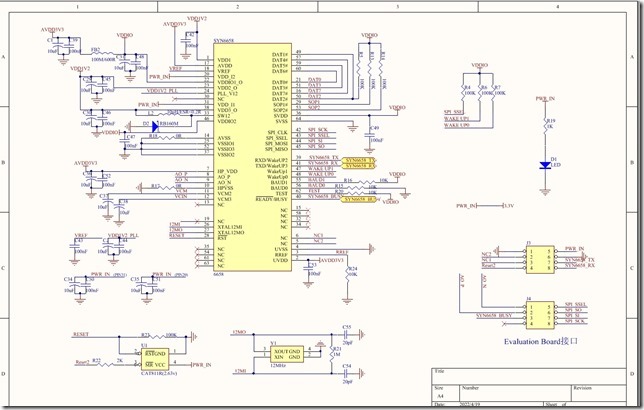Select resistor R4 100K pull-up

[463, 91]
